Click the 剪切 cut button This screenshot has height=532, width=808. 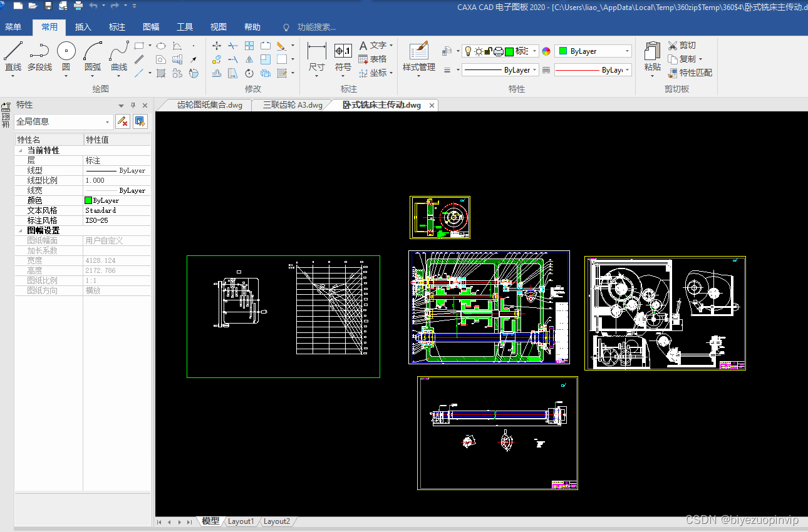click(x=681, y=45)
